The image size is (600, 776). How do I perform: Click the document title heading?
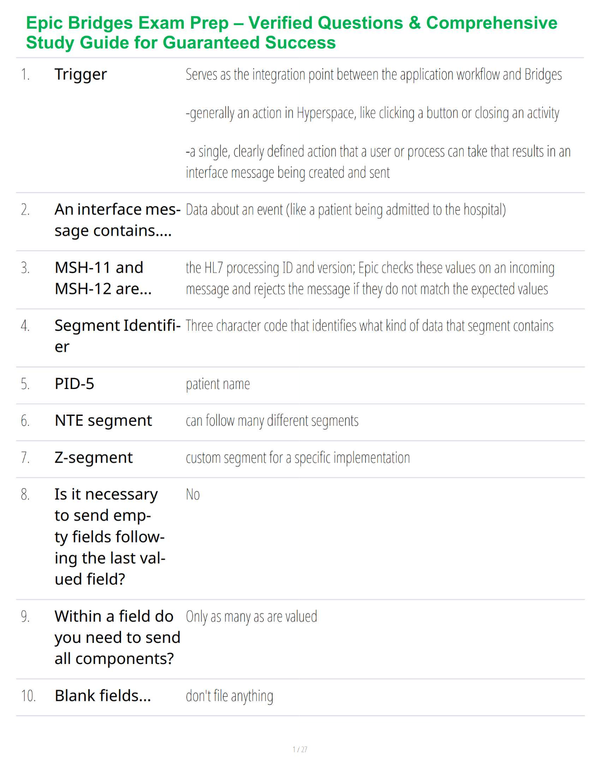coord(292,33)
